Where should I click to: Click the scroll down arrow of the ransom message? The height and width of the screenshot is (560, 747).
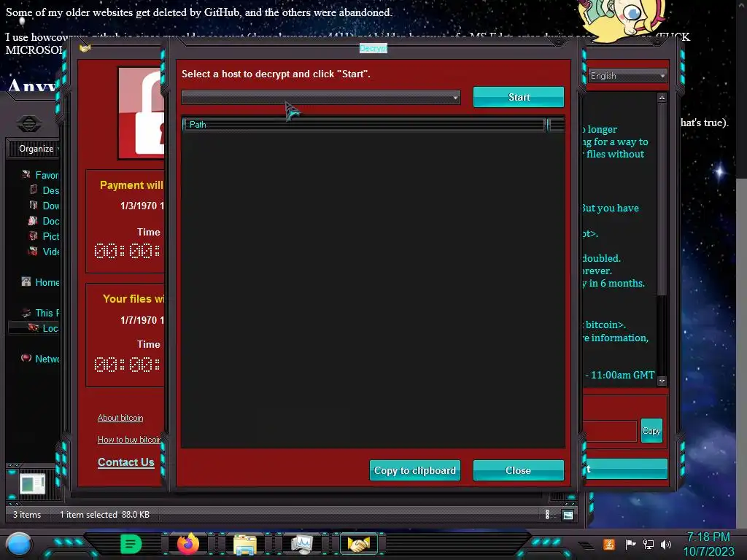[662, 381]
